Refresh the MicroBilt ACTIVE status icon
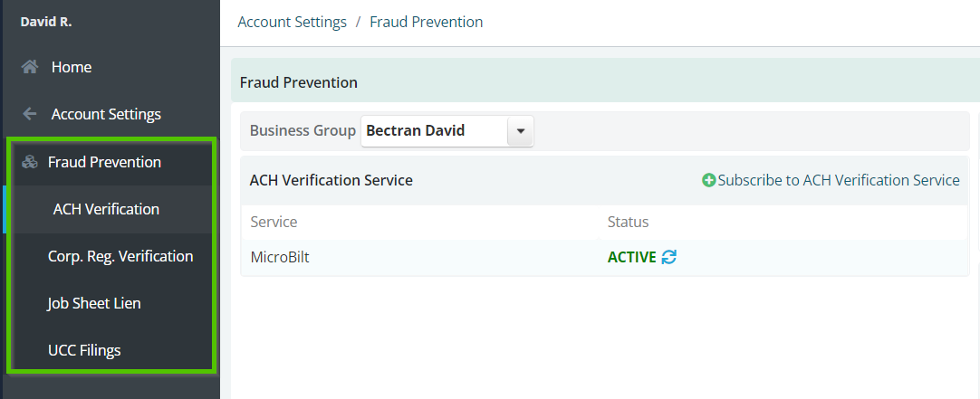The width and height of the screenshot is (980, 399). coord(668,257)
